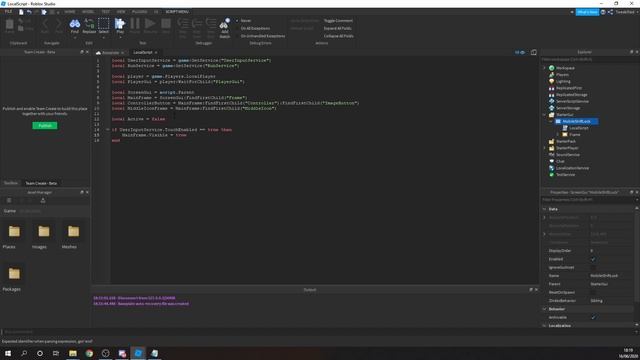
Task: Expand the Localization properties section
Action: point(544,325)
